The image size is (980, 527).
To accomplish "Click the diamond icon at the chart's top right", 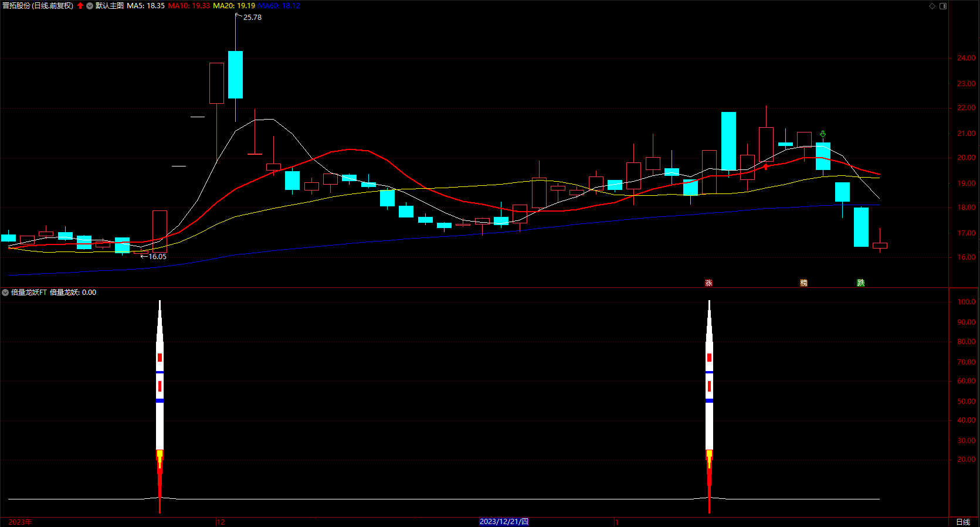I will 932,6.
